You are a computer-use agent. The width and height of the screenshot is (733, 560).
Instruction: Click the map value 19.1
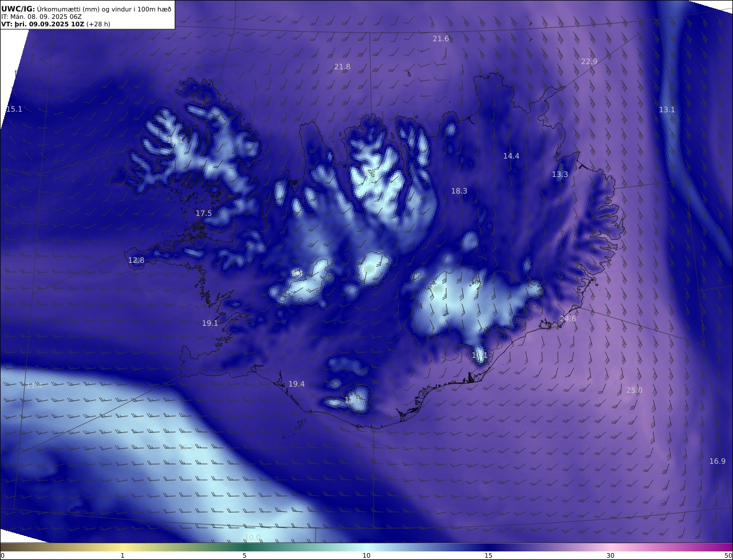tap(210, 323)
